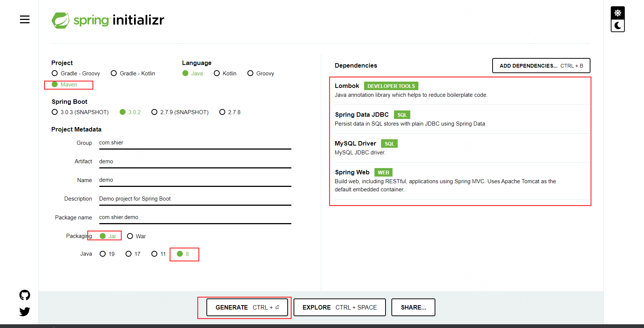Select Spring Boot 2.7.9 (SNAPSHOT)
Image resolution: width=644 pixels, height=328 pixels.
pyautogui.click(x=180, y=112)
